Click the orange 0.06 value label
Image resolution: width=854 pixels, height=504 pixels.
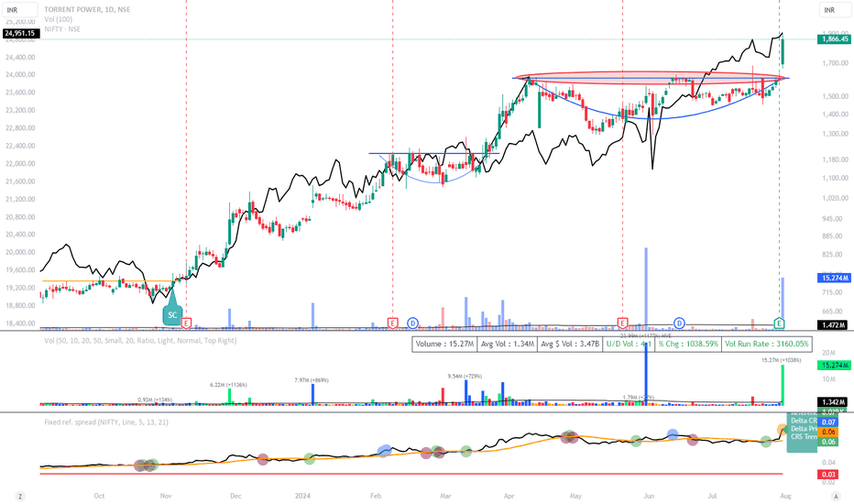pyautogui.click(x=829, y=432)
